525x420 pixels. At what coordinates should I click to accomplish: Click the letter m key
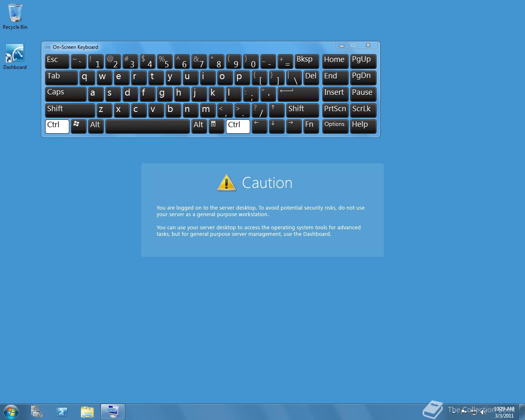pos(208,110)
